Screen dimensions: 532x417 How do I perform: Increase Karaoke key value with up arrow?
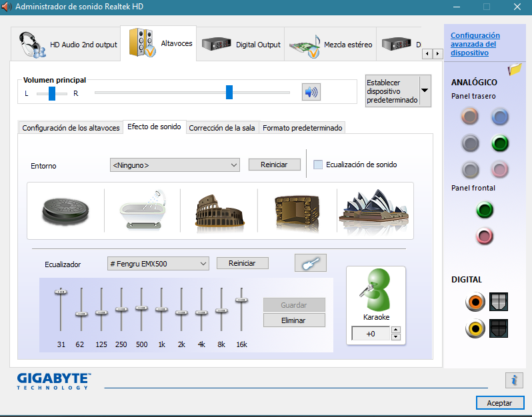pyautogui.click(x=396, y=330)
